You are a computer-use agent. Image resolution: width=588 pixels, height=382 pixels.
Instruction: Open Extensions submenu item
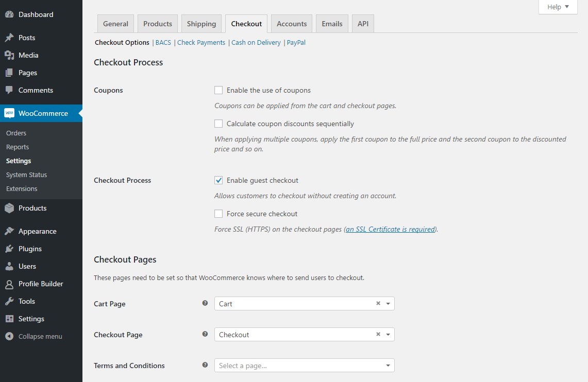(22, 189)
